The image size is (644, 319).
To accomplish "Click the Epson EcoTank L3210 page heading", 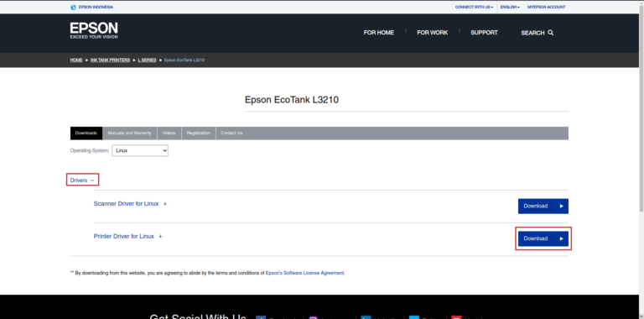I will point(292,100).
